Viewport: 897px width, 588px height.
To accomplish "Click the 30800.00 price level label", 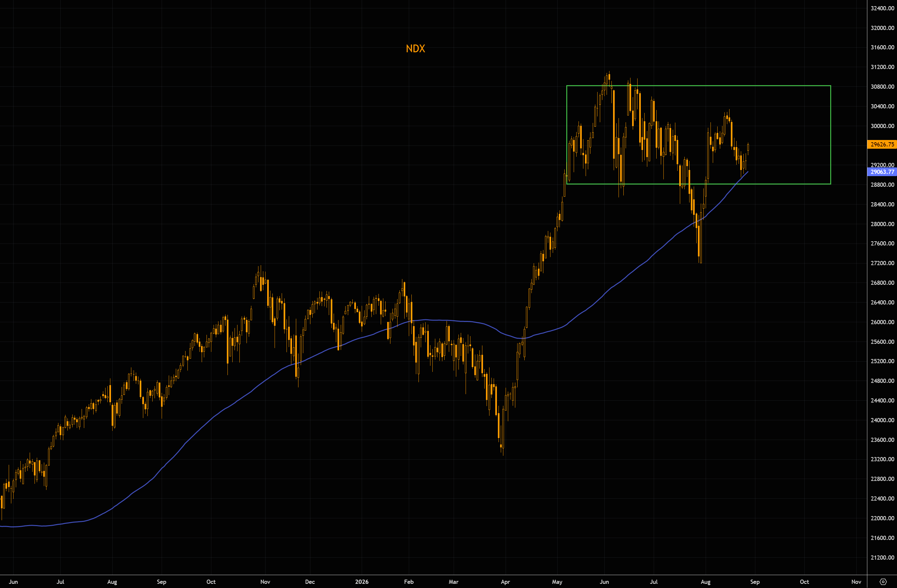I will pyautogui.click(x=882, y=87).
